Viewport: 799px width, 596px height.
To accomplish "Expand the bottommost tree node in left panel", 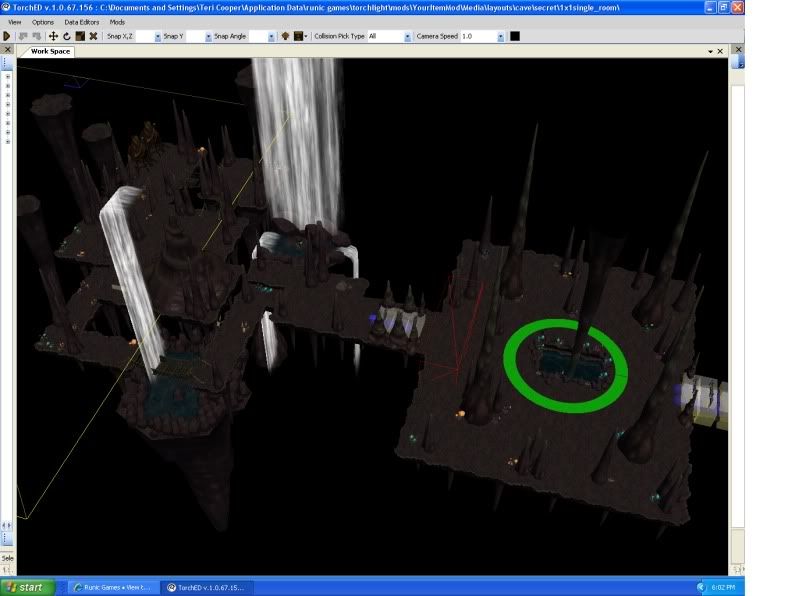I will point(8,142).
